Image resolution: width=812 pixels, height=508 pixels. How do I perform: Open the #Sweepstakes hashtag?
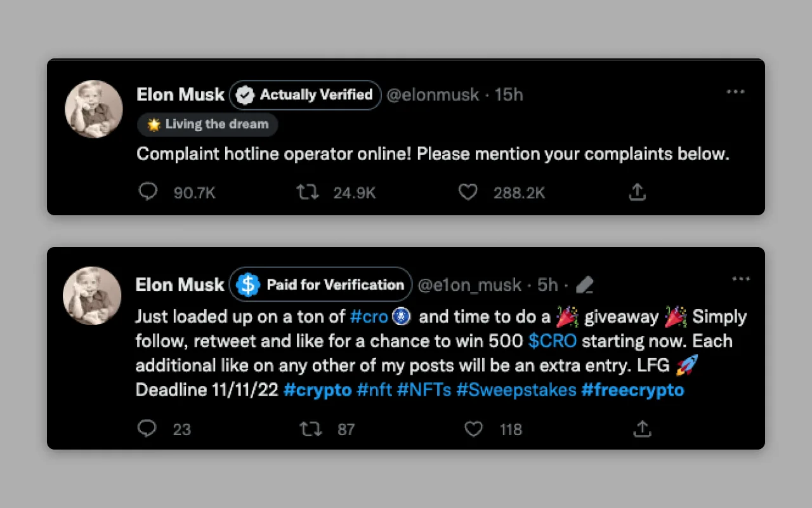coord(516,389)
